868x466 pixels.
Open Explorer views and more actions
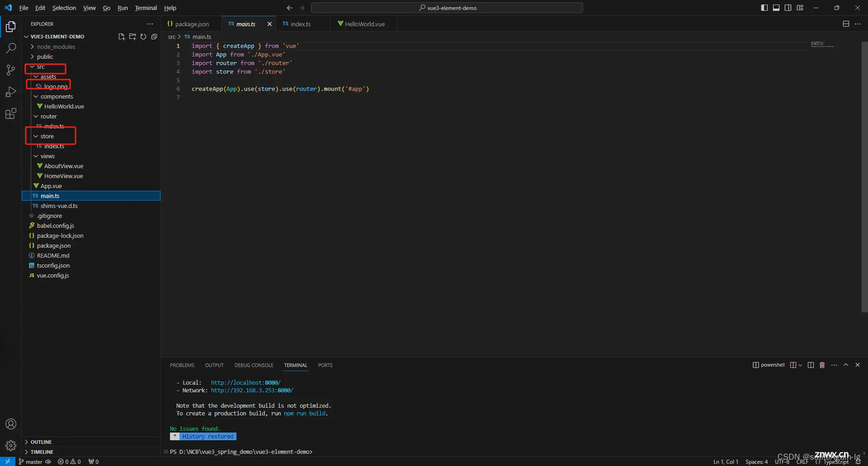pos(150,24)
